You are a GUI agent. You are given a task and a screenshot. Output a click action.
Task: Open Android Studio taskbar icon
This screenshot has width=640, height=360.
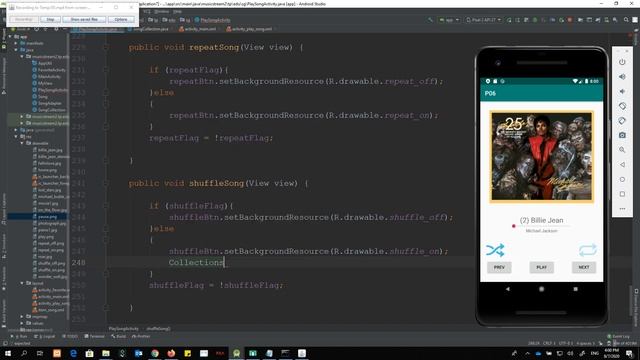[x=236, y=353]
